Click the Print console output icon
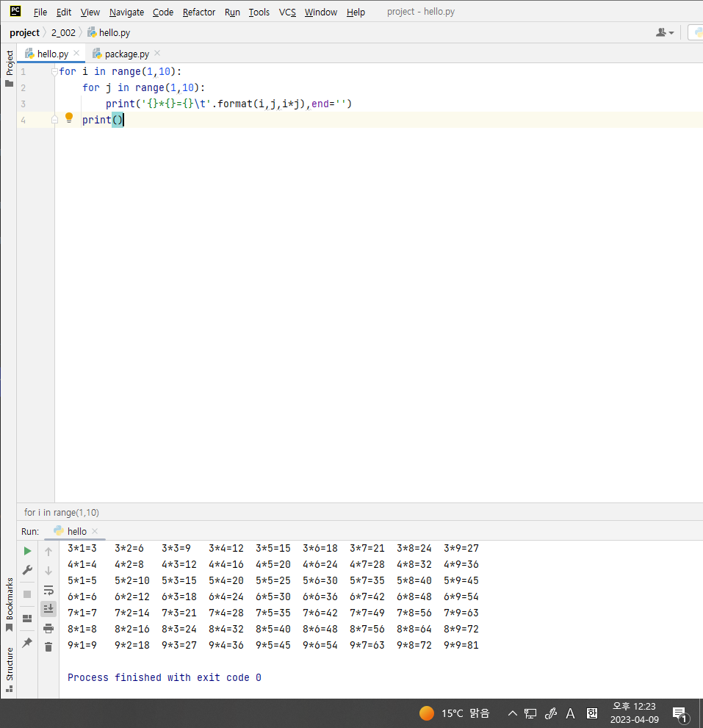 coord(48,629)
